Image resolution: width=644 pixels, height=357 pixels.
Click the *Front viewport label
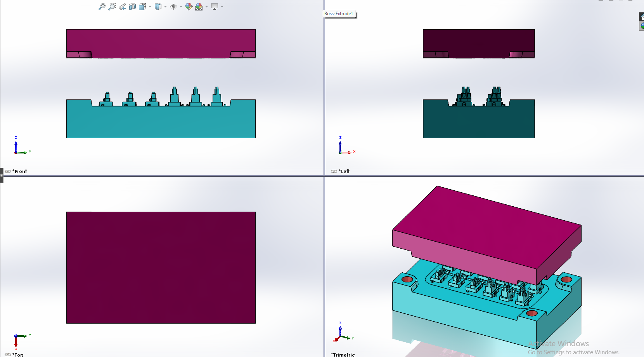coord(20,171)
